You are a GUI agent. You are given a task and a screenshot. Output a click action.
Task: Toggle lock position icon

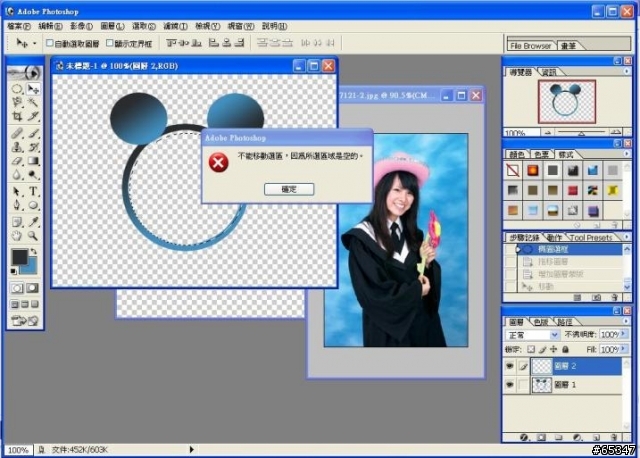click(x=553, y=349)
